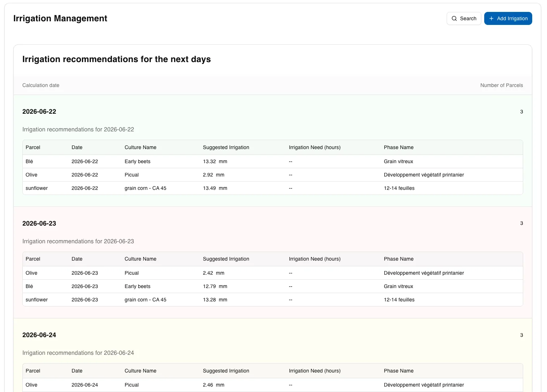Click Picual culture in the 2026-06-23 table
Screen dimensions: 547x392
click(x=132, y=273)
